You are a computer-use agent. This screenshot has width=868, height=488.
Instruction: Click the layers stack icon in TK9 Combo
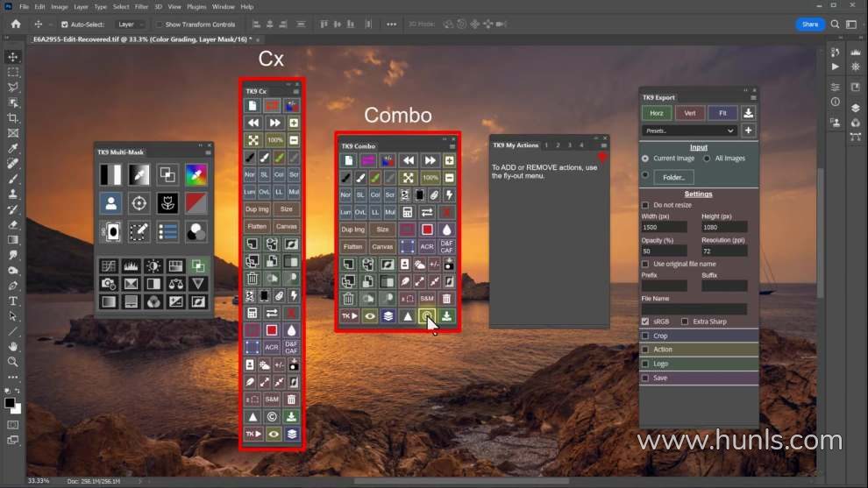coord(388,316)
